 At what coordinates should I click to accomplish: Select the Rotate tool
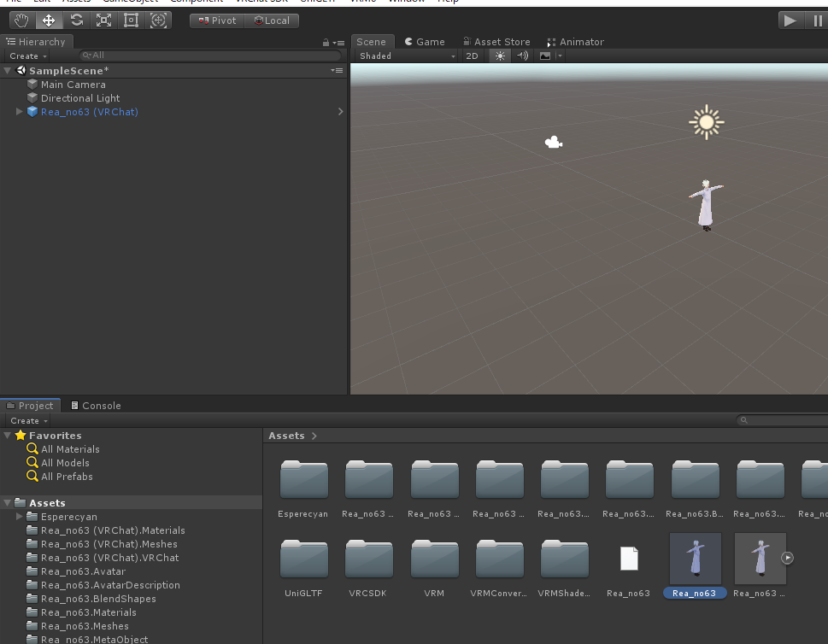point(77,20)
